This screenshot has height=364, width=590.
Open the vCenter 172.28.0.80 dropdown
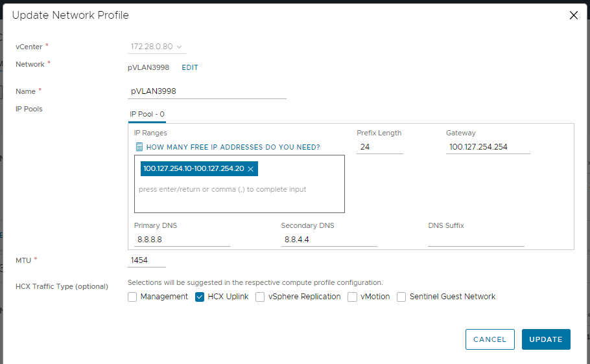click(156, 47)
